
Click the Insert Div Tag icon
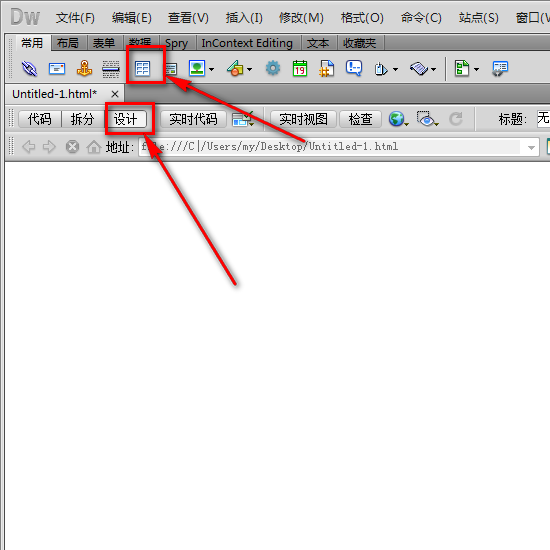(172, 69)
